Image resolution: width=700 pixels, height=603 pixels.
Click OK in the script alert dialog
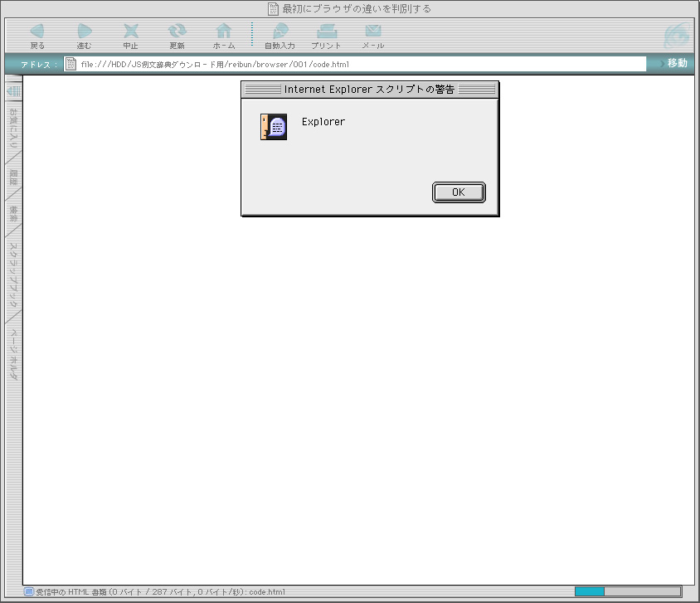[x=459, y=192]
